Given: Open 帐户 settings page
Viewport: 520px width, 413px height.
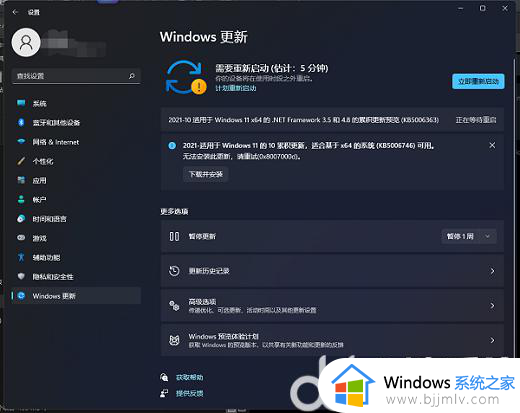Looking at the screenshot, I should click(x=76, y=200).
